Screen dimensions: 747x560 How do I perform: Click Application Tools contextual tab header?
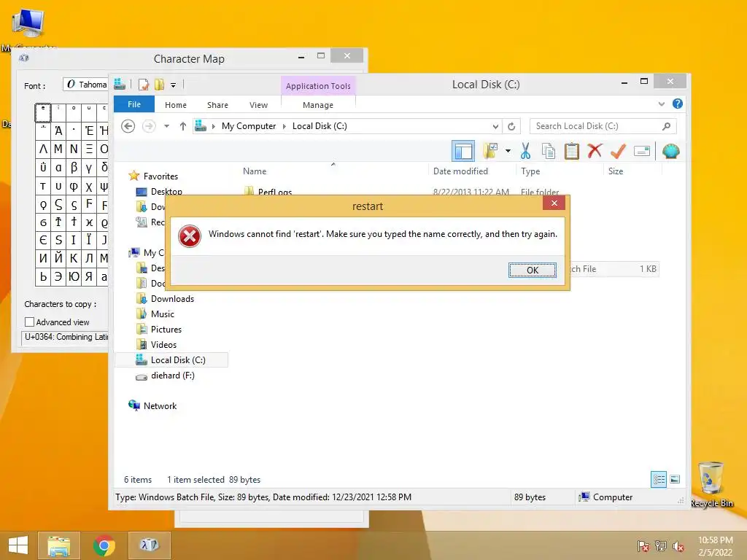point(318,86)
